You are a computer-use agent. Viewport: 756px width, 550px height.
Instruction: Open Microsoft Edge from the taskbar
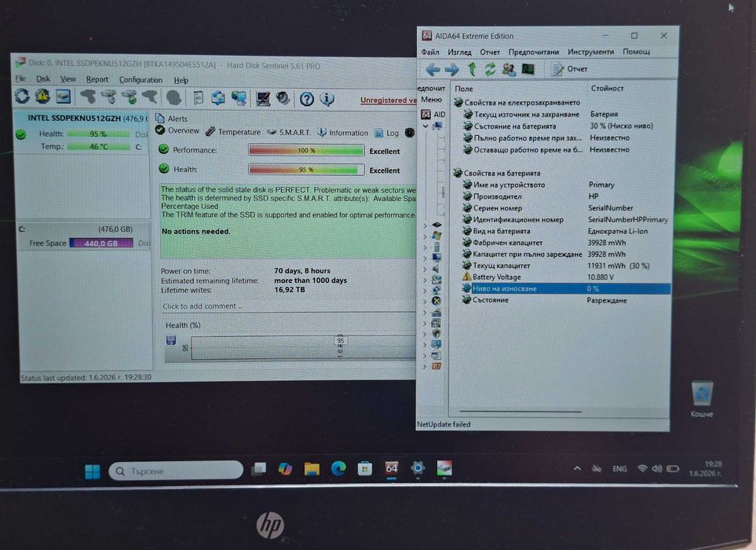(338, 468)
